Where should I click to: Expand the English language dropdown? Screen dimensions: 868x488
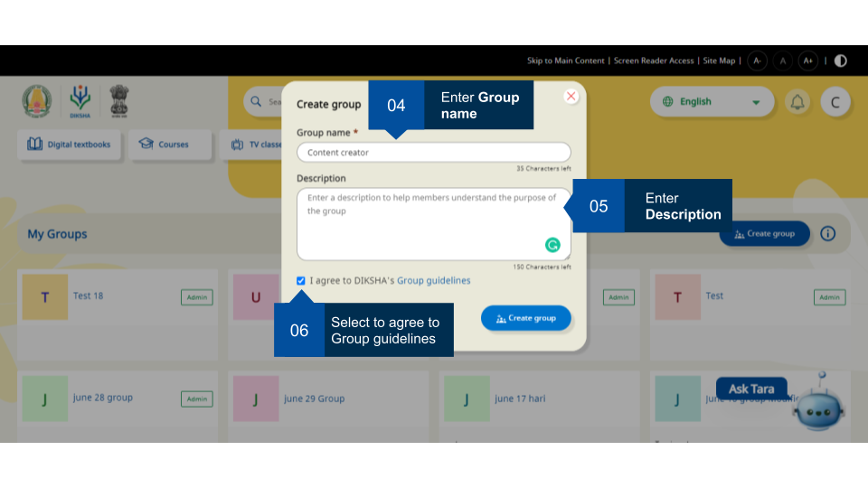[x=712, y=102]
